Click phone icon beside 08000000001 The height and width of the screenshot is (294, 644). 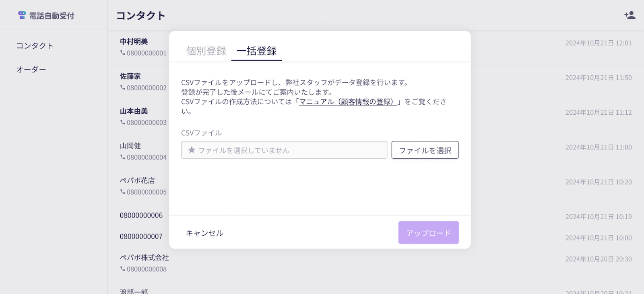point(123,53)
